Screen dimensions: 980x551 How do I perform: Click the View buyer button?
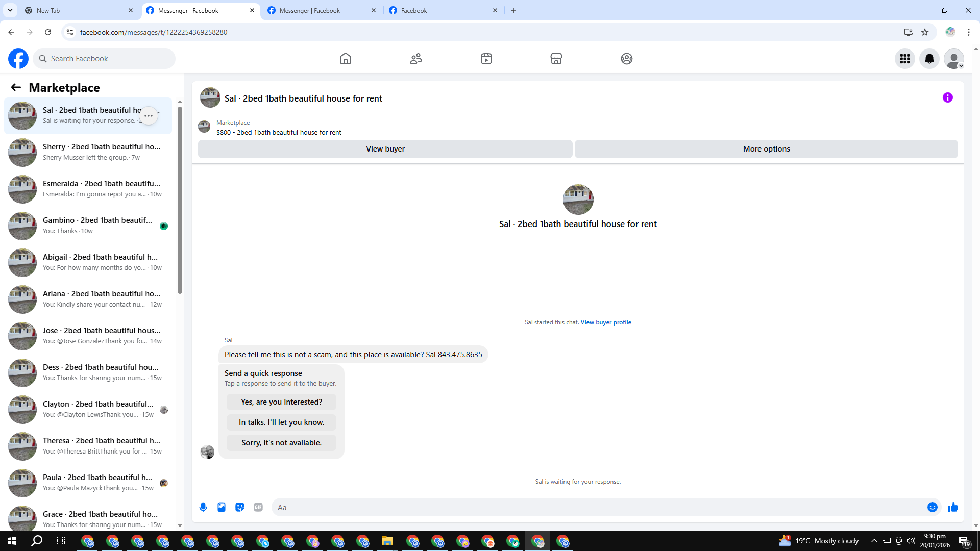coord(385,149)
